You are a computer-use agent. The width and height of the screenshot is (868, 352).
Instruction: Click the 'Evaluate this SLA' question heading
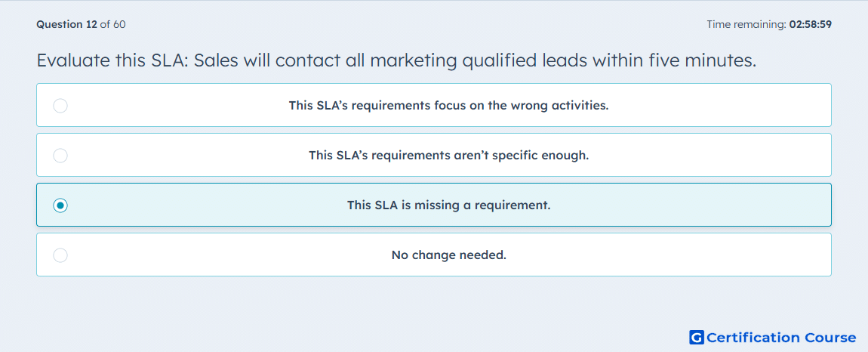[396, 60]
